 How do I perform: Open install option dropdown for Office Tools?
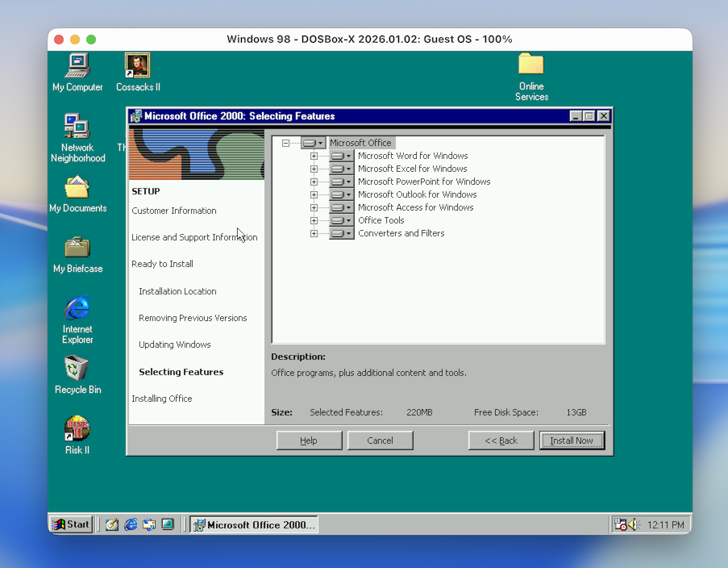click(341, 221)
